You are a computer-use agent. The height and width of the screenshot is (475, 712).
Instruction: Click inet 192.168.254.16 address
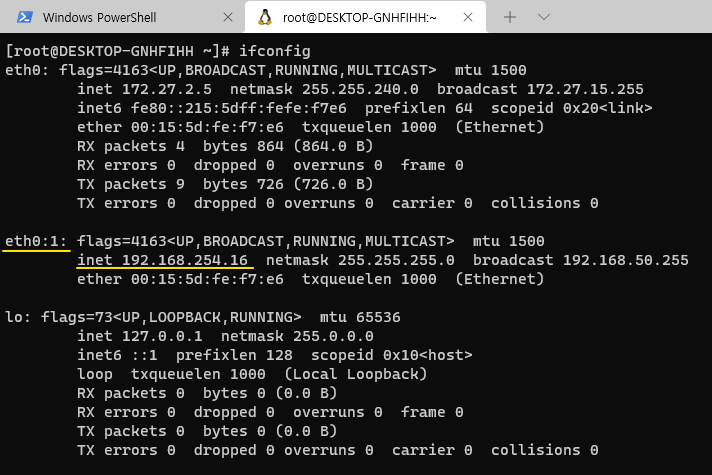pos(163,260)
